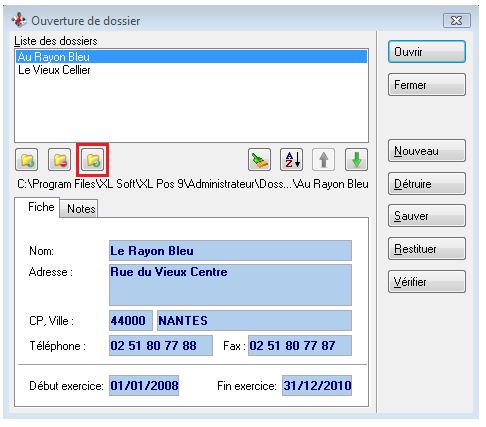Click the city field NANTES

(254, 320)
